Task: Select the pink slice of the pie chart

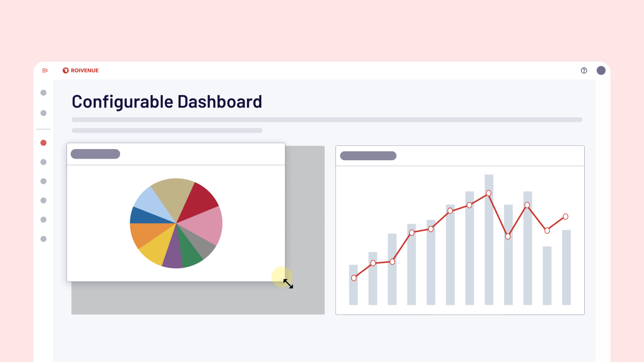Action: [x=205, y=225]
